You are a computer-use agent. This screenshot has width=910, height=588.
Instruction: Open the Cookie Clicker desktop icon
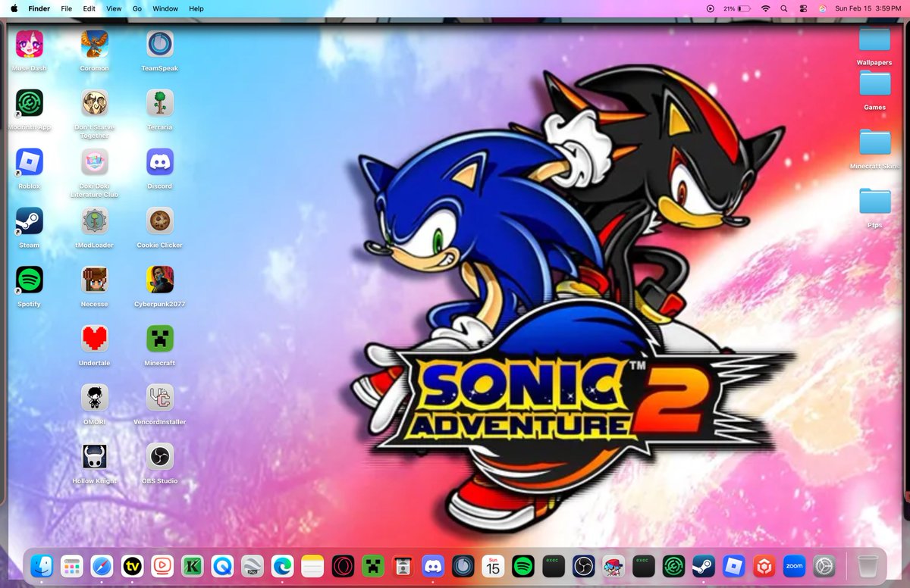pyautogui.click(x=160, y=220)
